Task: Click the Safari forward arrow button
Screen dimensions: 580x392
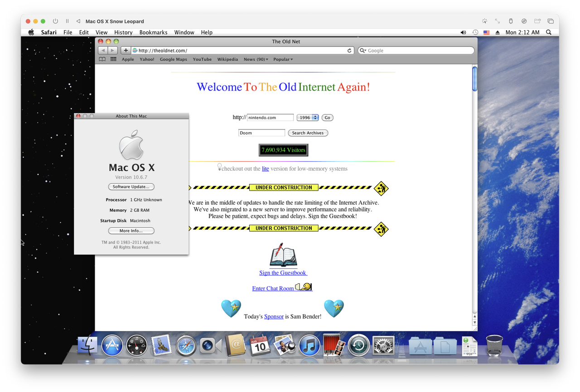Action: 113,51
